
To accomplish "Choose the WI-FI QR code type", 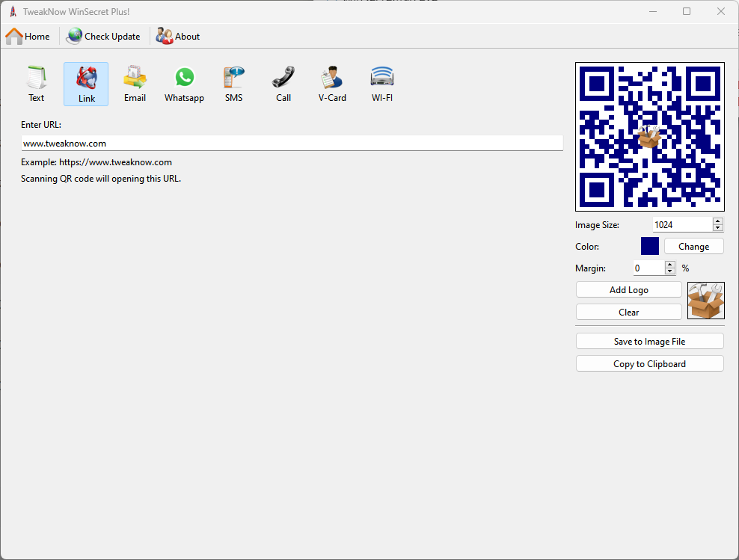I will point(381,84).
